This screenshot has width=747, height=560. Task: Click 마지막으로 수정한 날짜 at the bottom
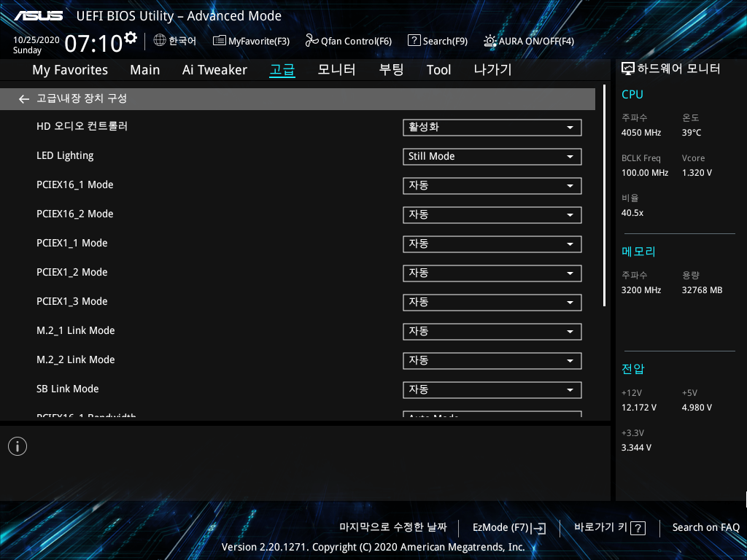click(393, 527)
